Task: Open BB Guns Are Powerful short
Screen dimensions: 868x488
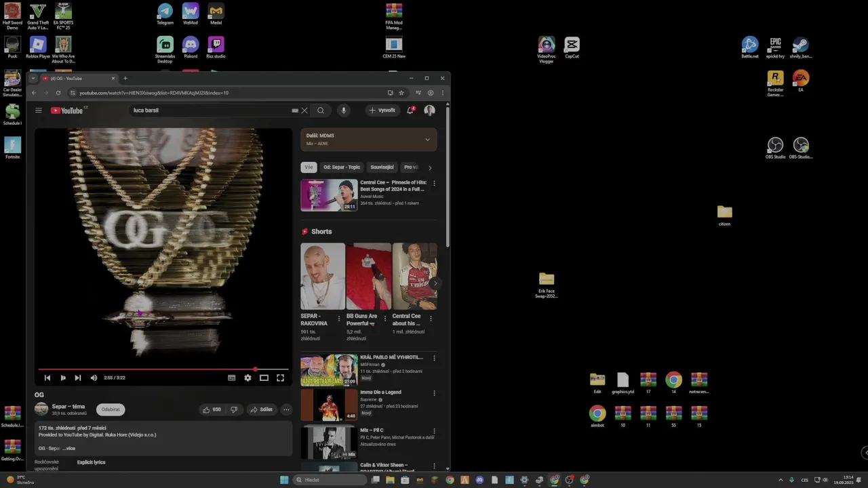Action: coord(369,277)
